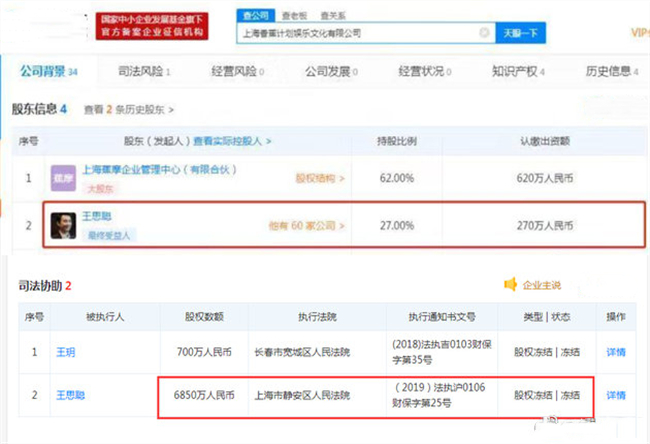Click the 27.00% shareholding cell
Viewport: 650px width, 444px height.
397,226
